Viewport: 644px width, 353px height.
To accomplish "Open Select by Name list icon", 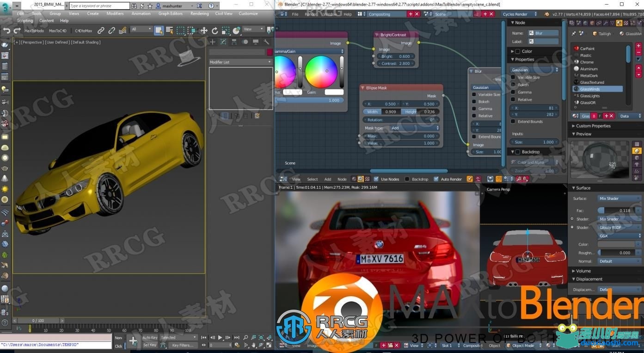I will click(x=170, y=31).
